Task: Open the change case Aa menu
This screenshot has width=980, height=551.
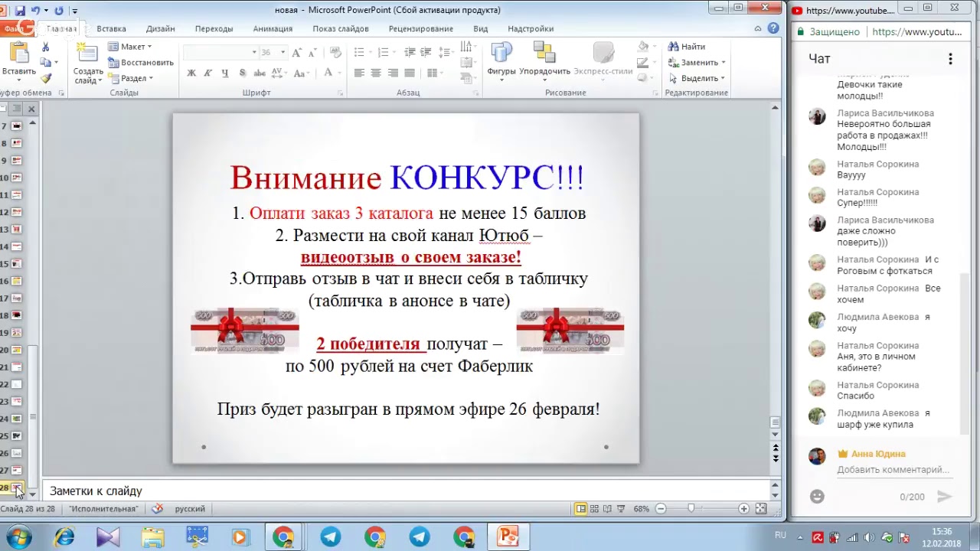Action: click(x=301, y=73)
